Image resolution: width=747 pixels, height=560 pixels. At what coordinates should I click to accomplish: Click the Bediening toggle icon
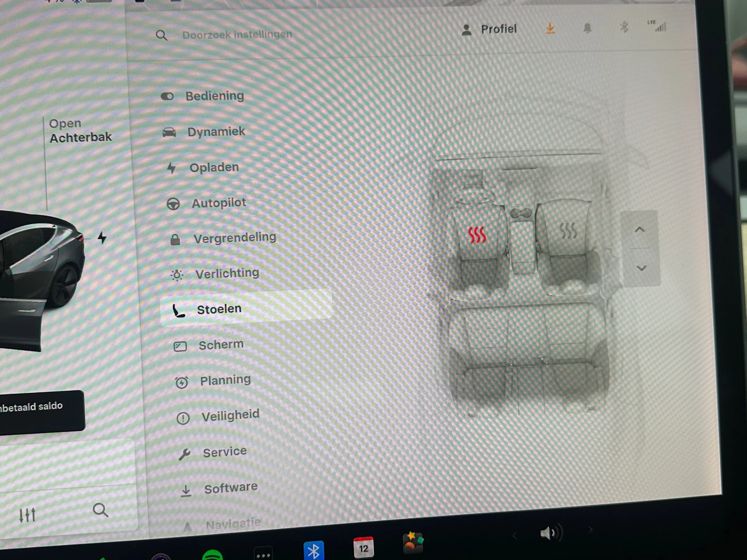pyautogui.click(x=167, y=96)
